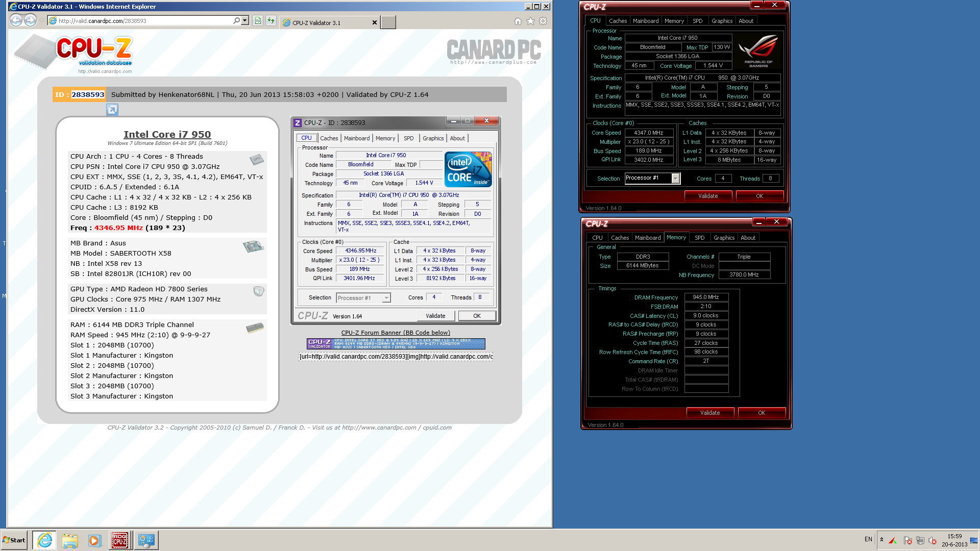Open the CPU-Z Forum Banner link
Image resolution: width=980 pixels, height=551 pixels.
coord(396,333)
